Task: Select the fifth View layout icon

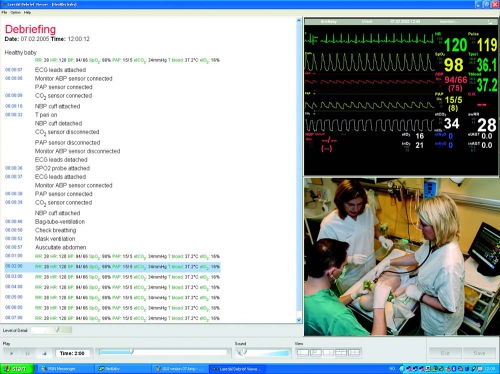Action: tap(354, 352)
